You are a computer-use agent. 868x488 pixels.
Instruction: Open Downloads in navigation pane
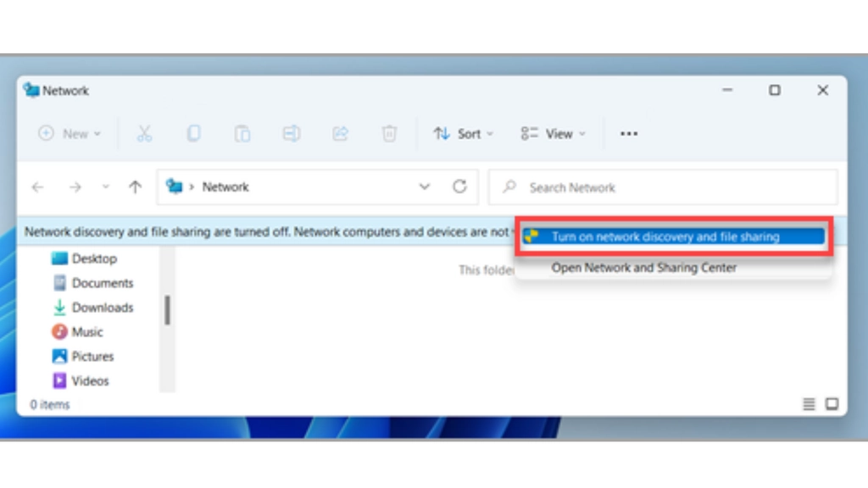93,307
